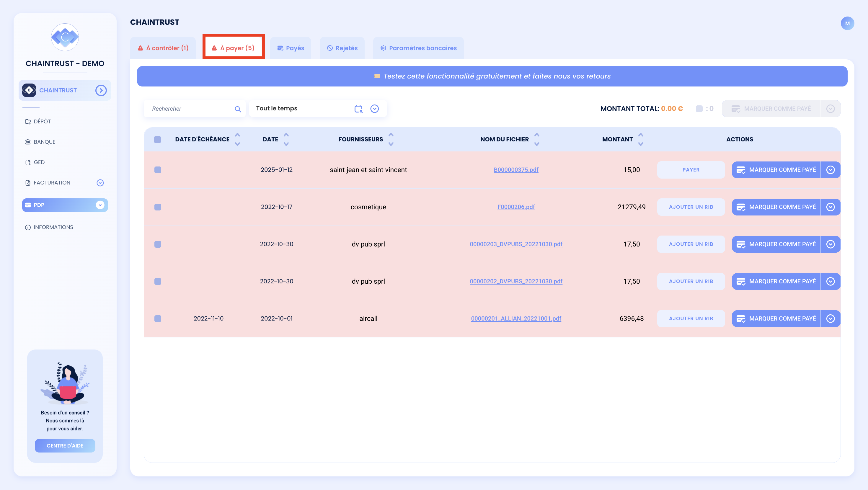The width and height of the screenshot is (868, 490).
Task: Click the search magnifier icon
Action: click(238, 109)
